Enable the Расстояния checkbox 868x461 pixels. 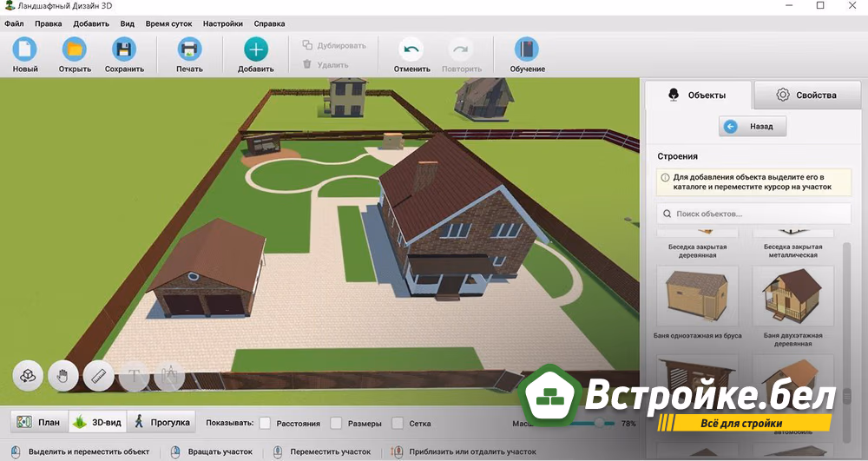(x=265, y=424)
